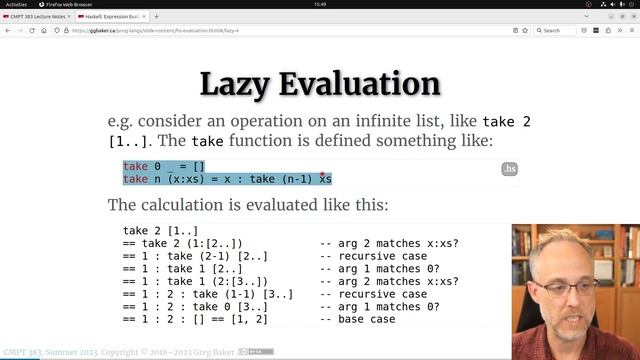This screenshot has height=360, width=640.
Task: Open the extensions toolbar icon
Action: pos(608,31)
